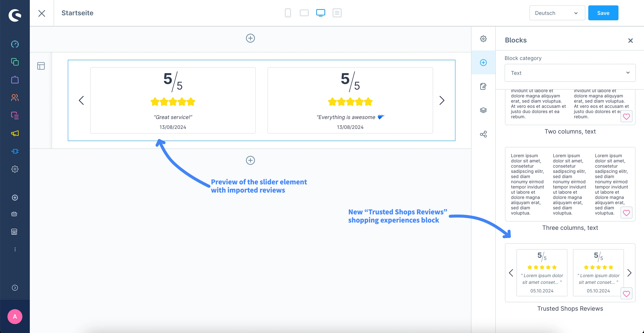Screen dimensions: 644x333
Task: Select the "Everything is awesome" review card
Action: 350,100
